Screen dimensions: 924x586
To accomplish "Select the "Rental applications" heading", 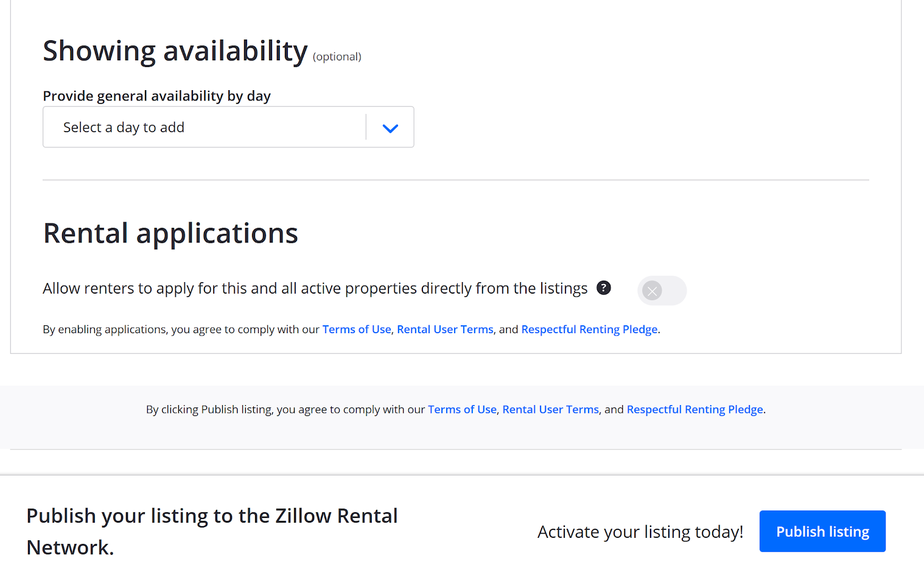I will (x=170, y=233).
